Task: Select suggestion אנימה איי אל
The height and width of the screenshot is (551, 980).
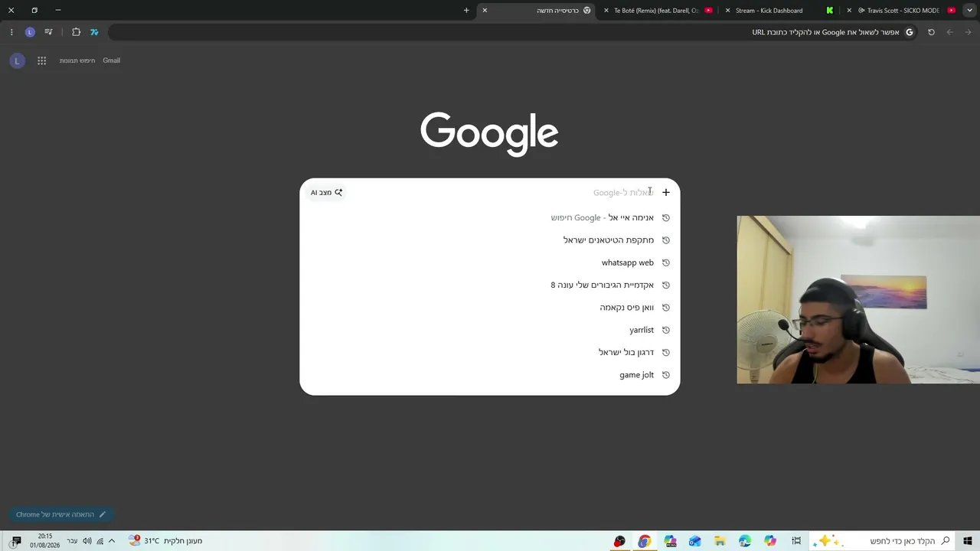Action: [490, 217]
